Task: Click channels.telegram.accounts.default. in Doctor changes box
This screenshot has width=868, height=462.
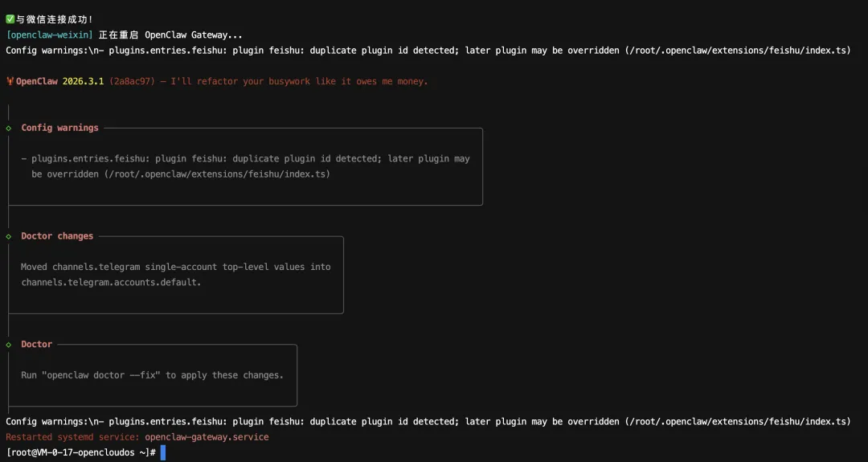Action: coord(111,282)
